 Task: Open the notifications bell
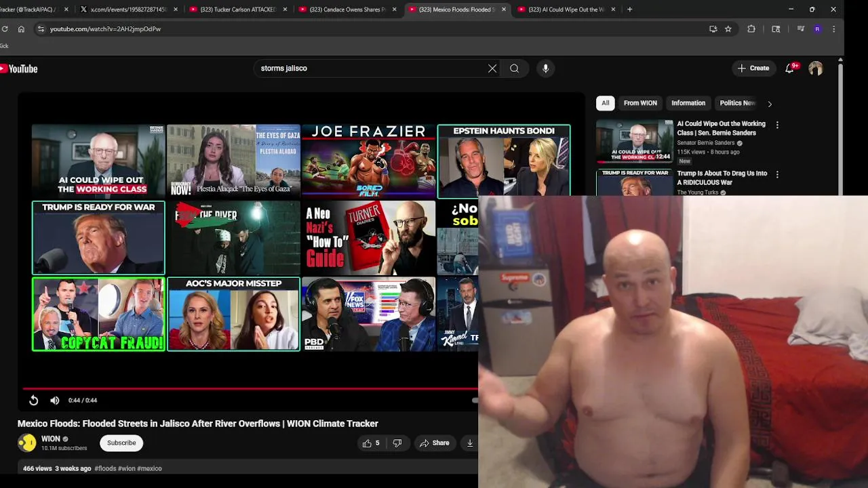pos(790,68)
